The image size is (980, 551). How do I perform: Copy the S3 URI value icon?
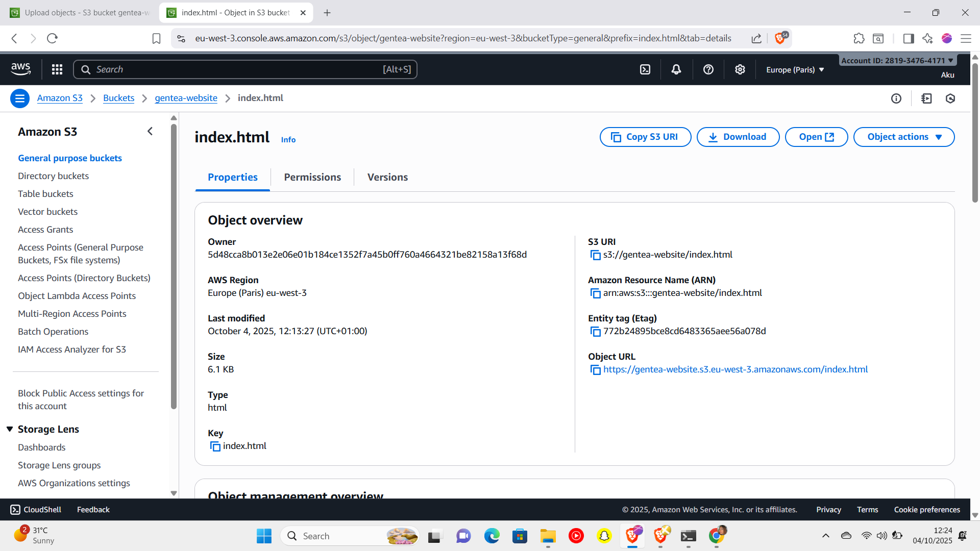tap(595, 255)
